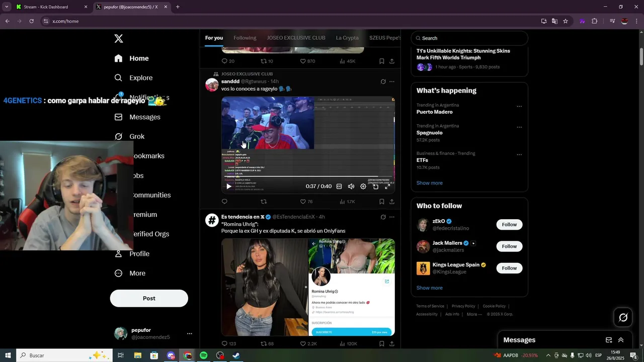Open options for Spagnuolo trend
Image resolution: width=644 pixels, height=362 pixels.
(x=519, y=127)
